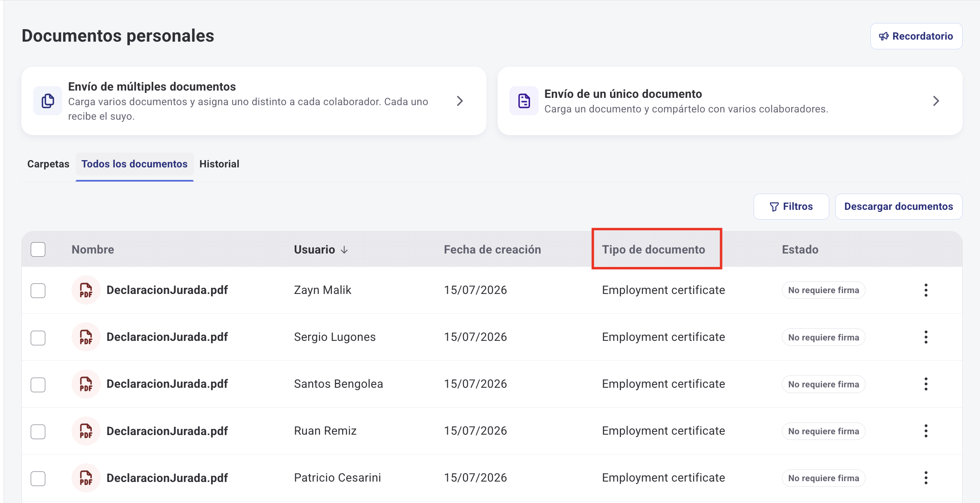Screen dimensions: 980x503
Task: Click Employment certificate in Ruan Remiz row
Action: pos(663,431)
